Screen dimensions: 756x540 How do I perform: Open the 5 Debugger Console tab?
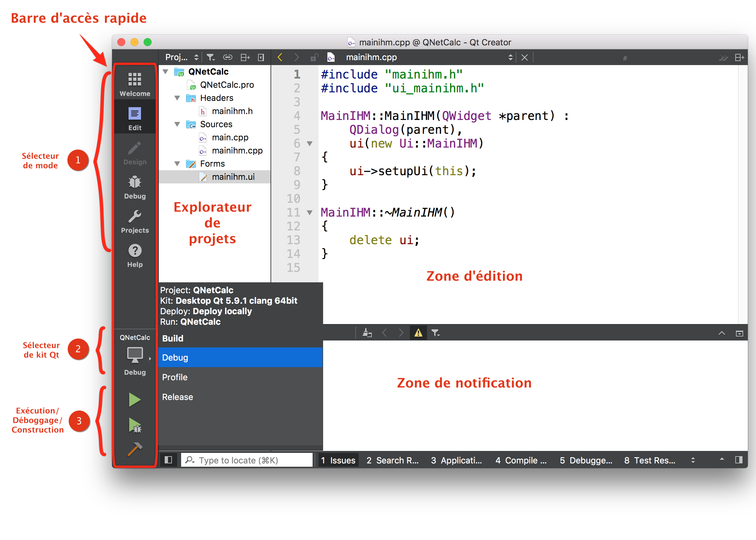pos(586,460)
